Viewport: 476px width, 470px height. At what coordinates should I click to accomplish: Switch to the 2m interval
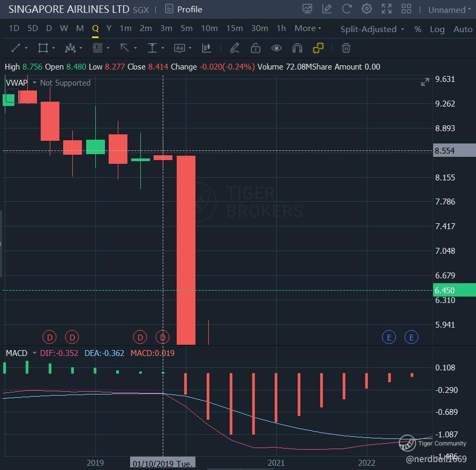(x=146, y=28)
